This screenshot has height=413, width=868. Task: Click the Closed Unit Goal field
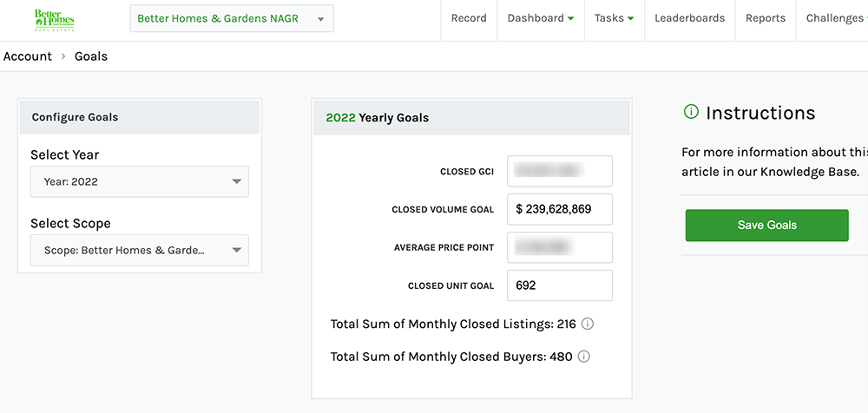point(560,285)
